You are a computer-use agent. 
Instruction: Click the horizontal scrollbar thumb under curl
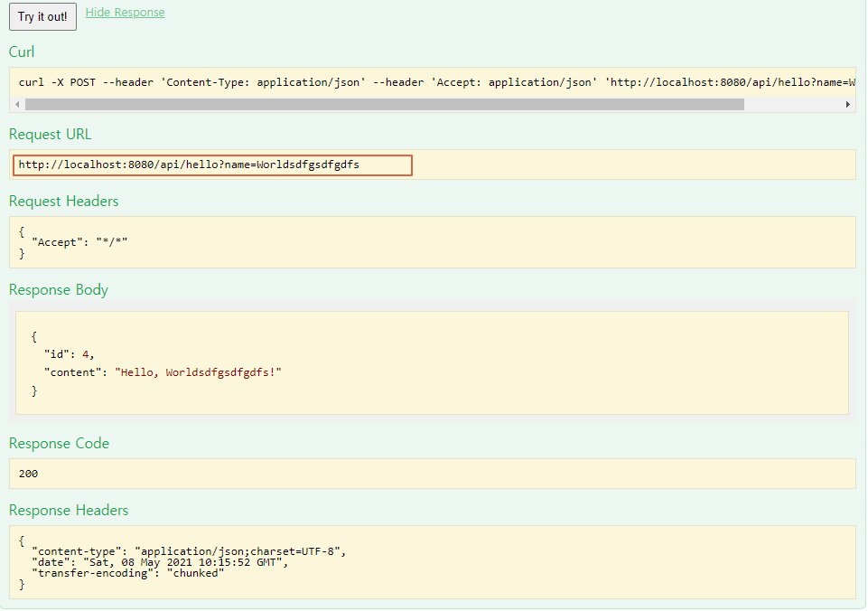coord(385,104)
